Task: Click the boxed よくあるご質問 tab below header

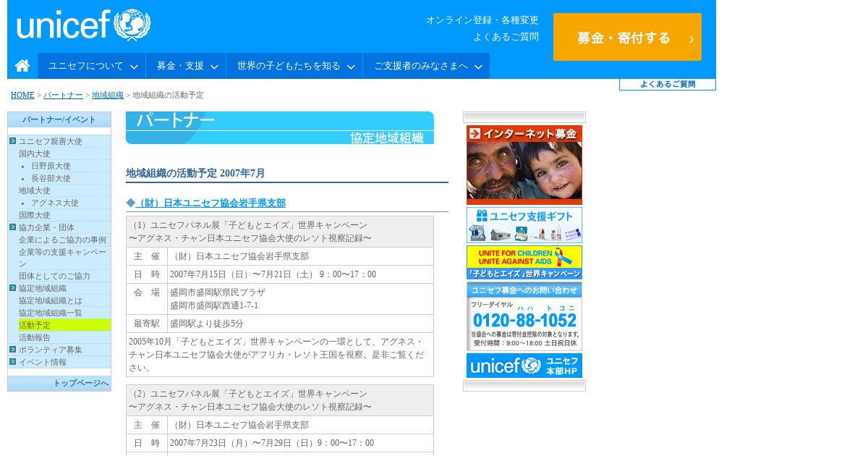Action: [x=668, y=84]
